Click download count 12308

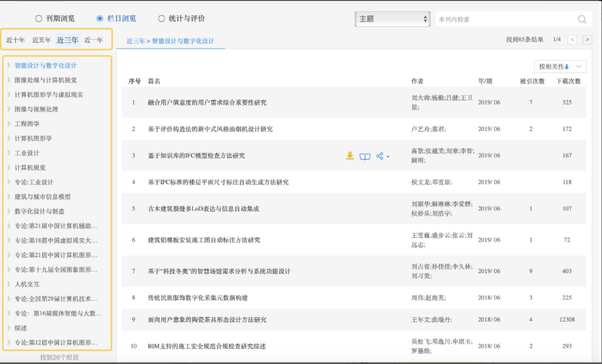point(567,319)
